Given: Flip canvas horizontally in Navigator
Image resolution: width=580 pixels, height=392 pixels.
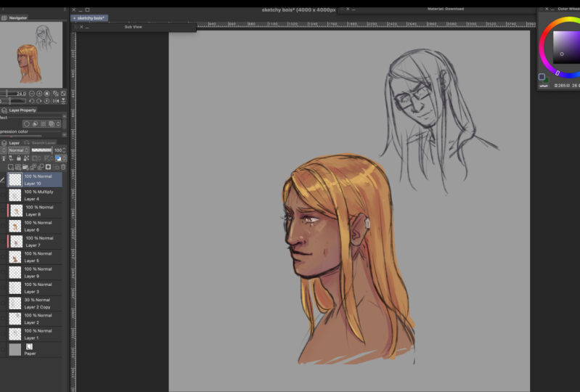Looking at the screenshot, I should pyautogui.click(x=55, y=101).
